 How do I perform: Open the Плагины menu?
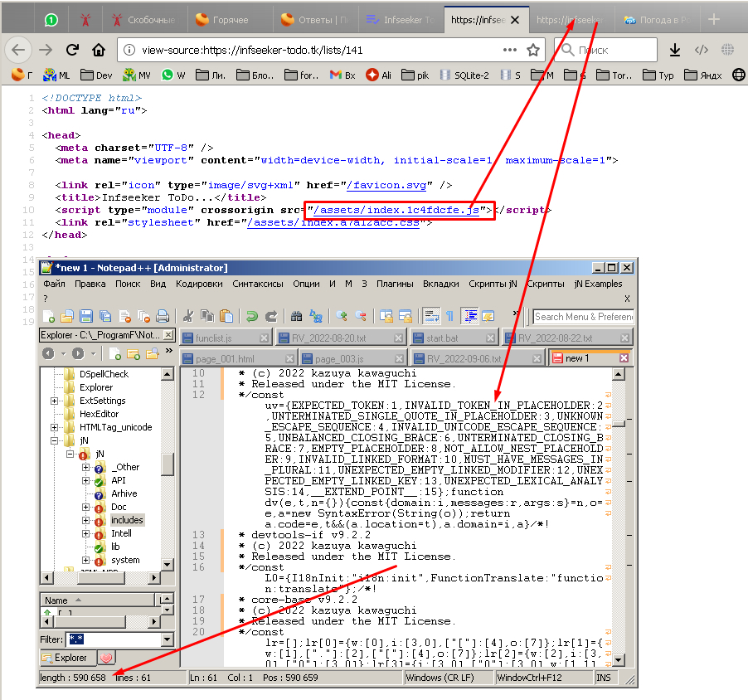[394, 284]
